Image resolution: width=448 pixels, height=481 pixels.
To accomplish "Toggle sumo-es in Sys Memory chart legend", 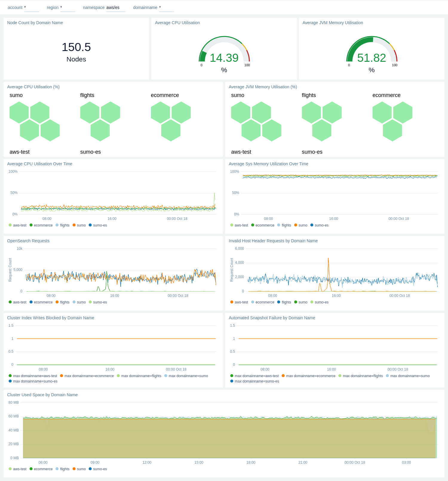I will 320,225.
